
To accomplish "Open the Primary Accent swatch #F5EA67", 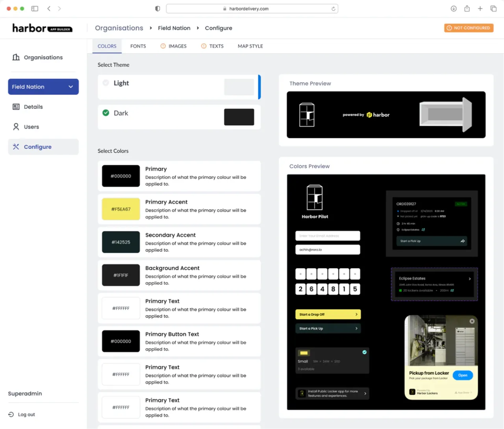I will click(x=121, y=209).
